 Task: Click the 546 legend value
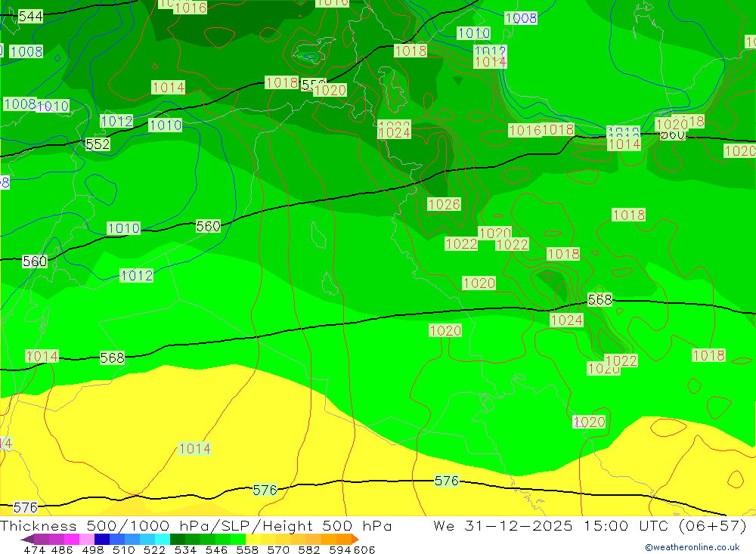click(216, 549)
